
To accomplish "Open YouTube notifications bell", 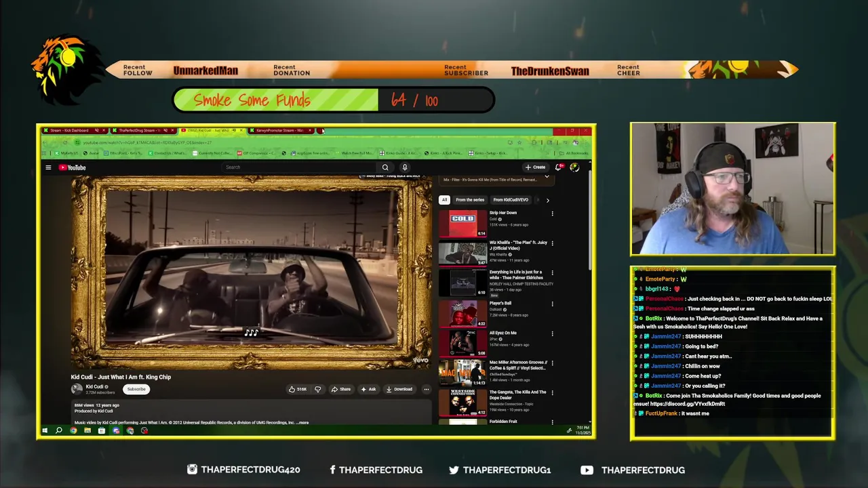I will point(559,167).
